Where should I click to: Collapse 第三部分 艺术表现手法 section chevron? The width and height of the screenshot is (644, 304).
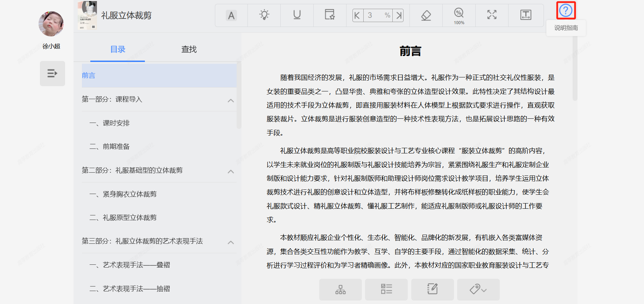(231, 242)
